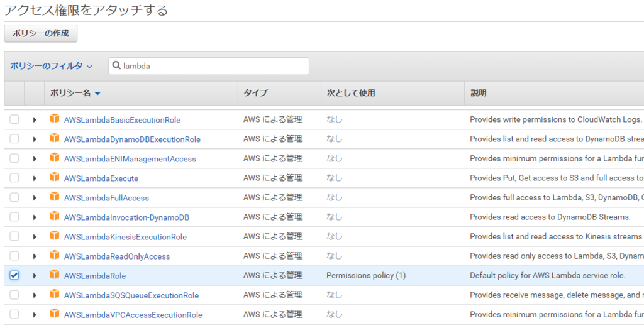This screenshot has height=328, width=644.
Task: Expand the AWSLambdaDynamoDBExecutionRole row details
Action: 35,139
